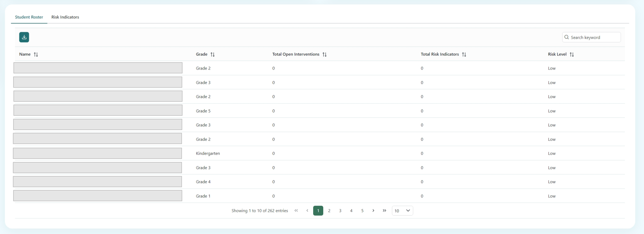Jump to last page of entries

pyautogui.click(x=384, y=211)
